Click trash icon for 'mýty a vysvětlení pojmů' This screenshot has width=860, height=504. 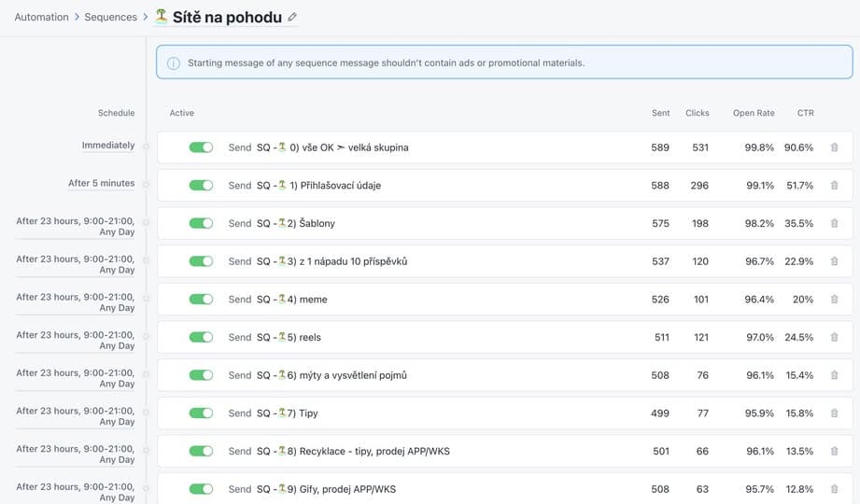(x=834, y=375)
